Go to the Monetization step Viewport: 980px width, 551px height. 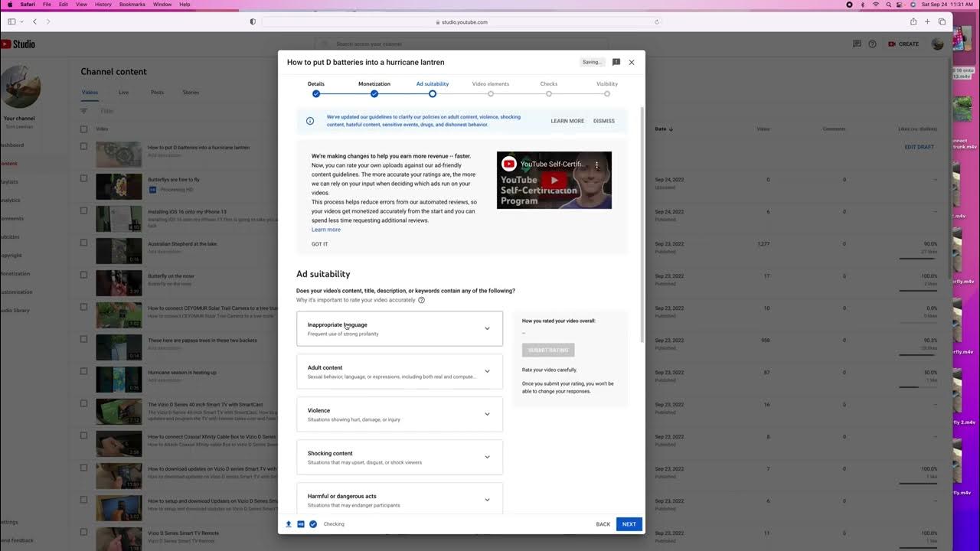(x=374, y=89)
